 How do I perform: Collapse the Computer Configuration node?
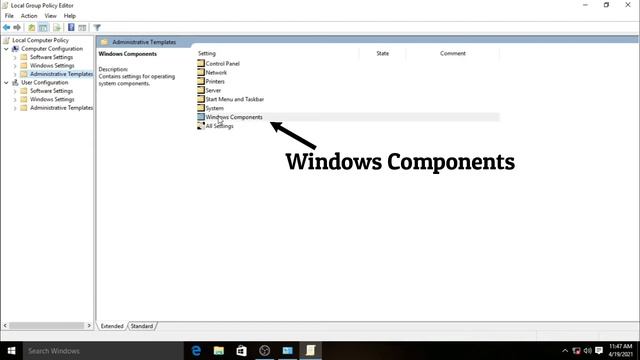[x=6, y=49]
